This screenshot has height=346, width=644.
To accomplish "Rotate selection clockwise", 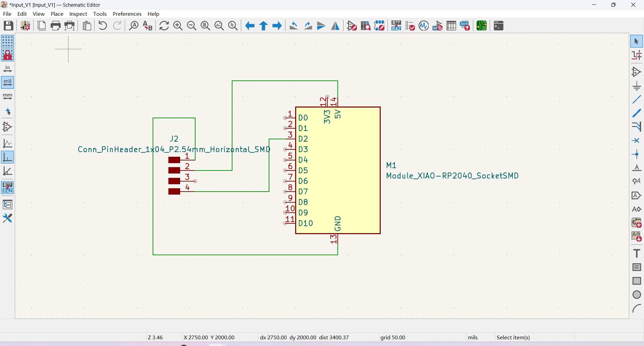I will point(308,26).
